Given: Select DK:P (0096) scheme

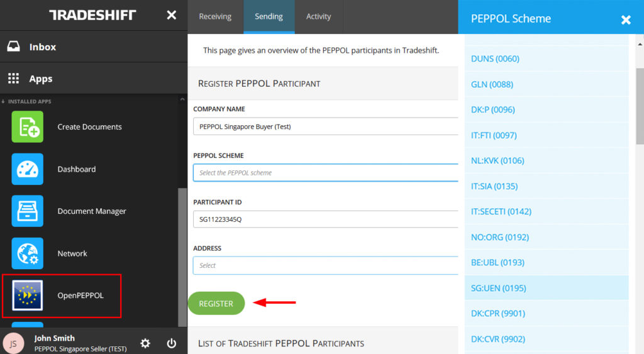Looking at the screenshot, I should (x=547, y=109).
